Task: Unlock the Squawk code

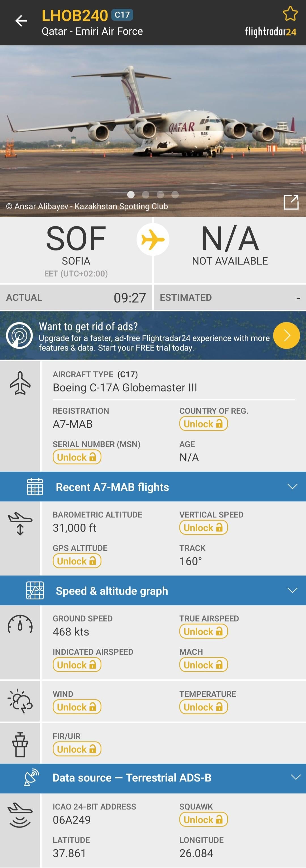Action: (203, 819)
